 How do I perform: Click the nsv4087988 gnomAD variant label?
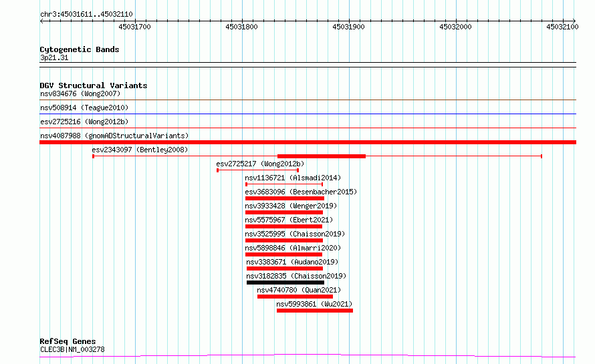point(114,136)
